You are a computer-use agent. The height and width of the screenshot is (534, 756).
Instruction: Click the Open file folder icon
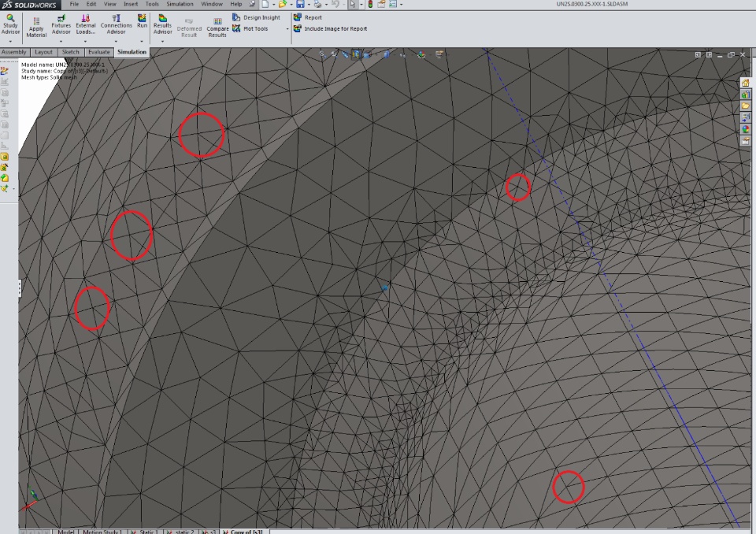(x=283, y=4)
